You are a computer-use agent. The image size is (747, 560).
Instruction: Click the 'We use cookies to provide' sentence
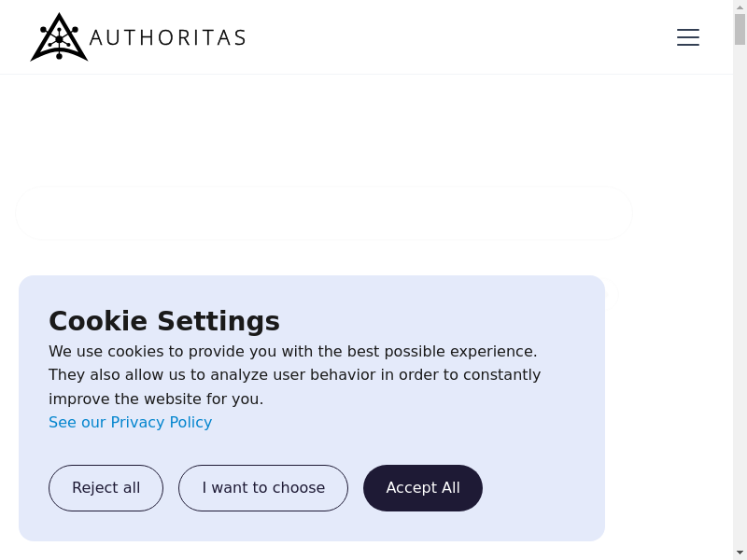pos(292,351)
